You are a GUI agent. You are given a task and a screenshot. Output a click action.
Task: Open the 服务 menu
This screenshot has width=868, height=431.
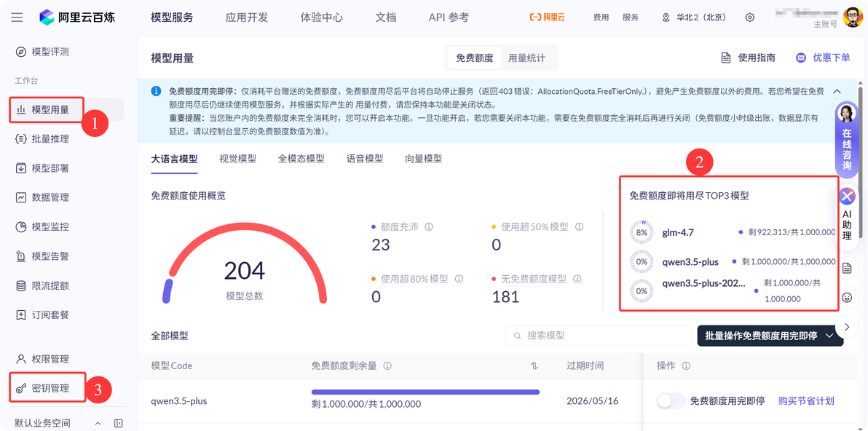(x=631, y=17)
